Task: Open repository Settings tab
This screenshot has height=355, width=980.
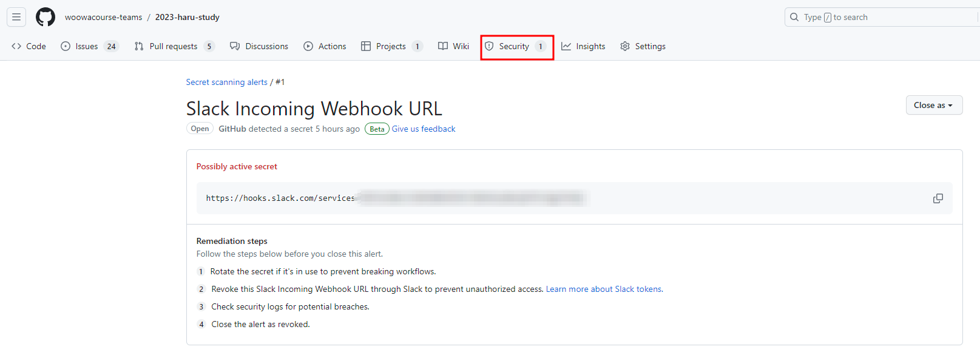Action: 643,46
